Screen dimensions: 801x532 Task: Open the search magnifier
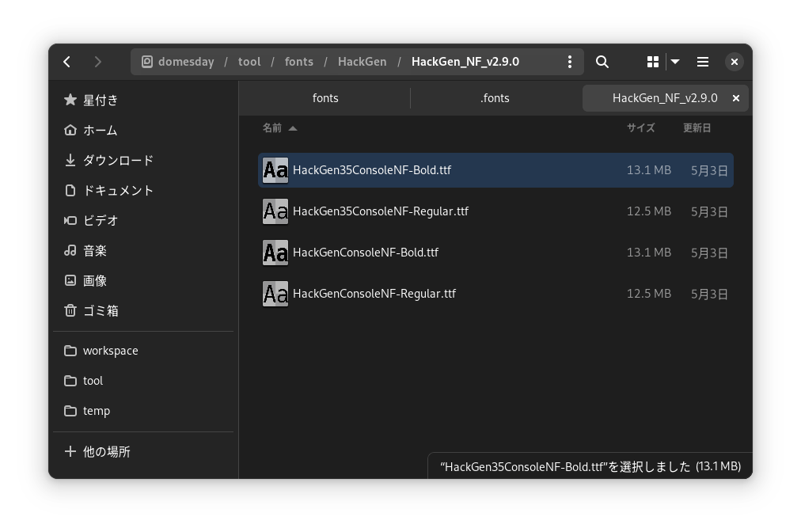pyautogui.click(x=602, y=62)
